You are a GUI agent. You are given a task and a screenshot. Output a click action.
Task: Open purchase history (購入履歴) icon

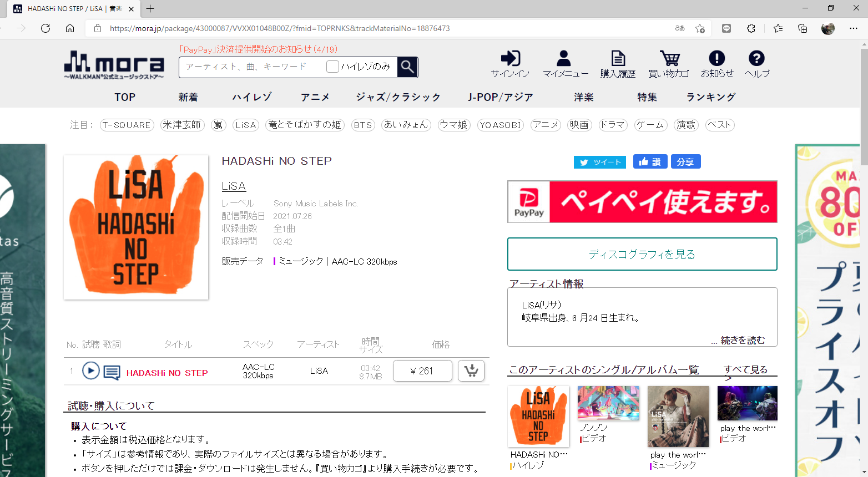(x=618, y=64)
